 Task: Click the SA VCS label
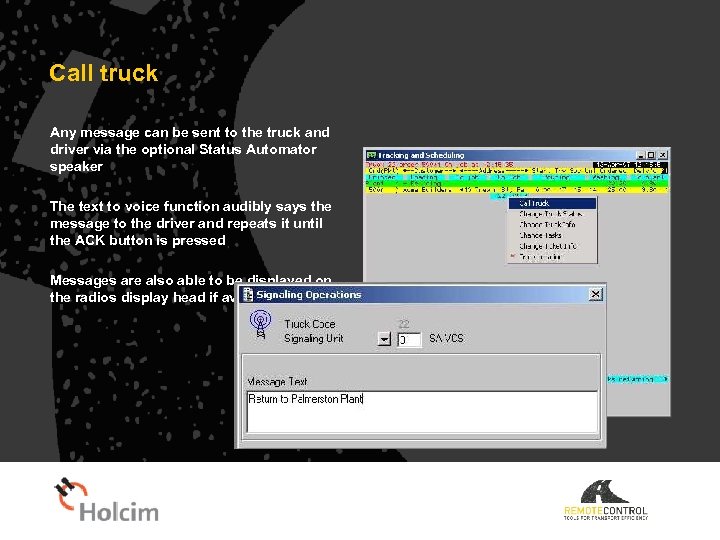coord(446,339)
